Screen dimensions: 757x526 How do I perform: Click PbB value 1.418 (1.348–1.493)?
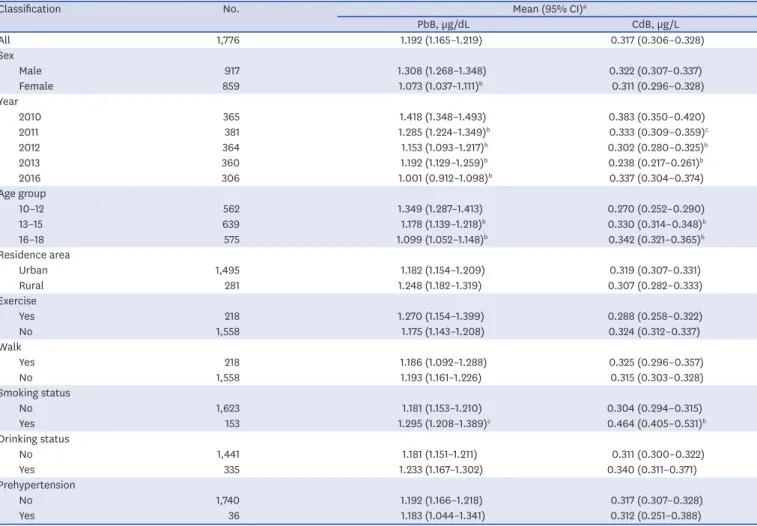coord(443,117)
